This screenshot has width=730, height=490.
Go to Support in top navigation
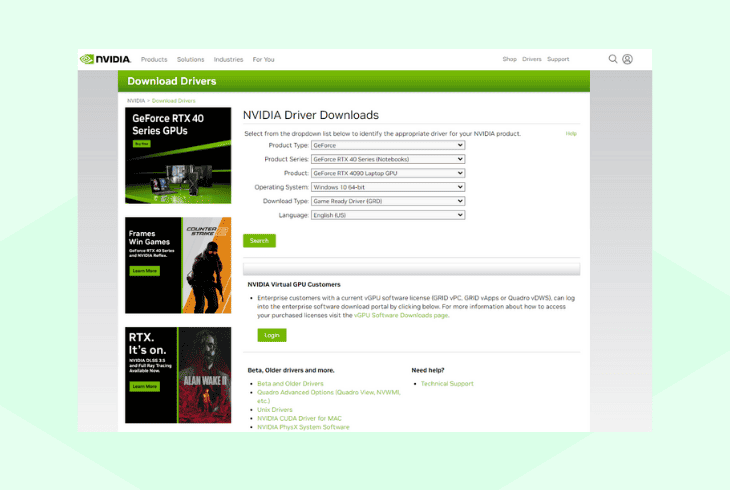pyautogui.click(x=558, y=59)
